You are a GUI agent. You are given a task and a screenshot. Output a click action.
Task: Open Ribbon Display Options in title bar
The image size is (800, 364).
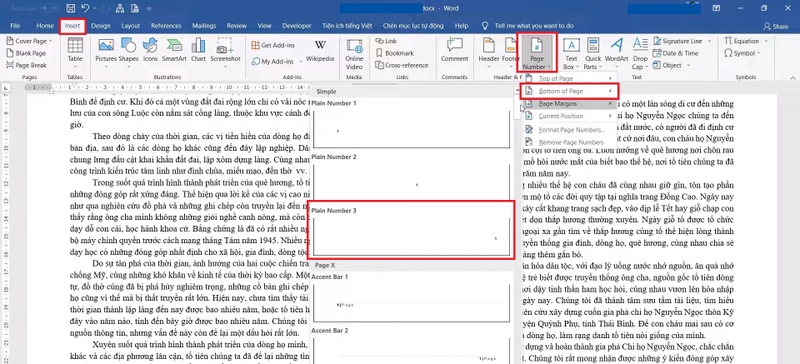(717, 9)
